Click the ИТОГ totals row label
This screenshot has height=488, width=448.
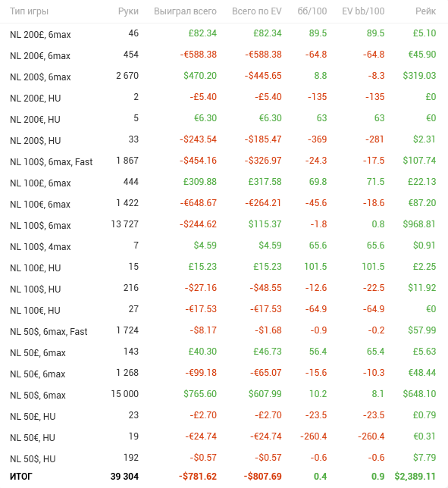point(21,477)
